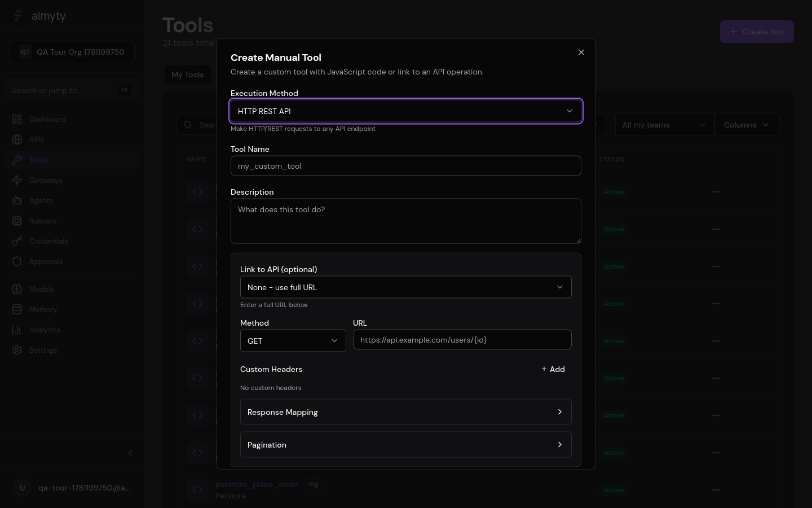Click the code icon for petstore_place_order
The height and width of the screenshot is (508, 812).
click(x=197, y=490)
